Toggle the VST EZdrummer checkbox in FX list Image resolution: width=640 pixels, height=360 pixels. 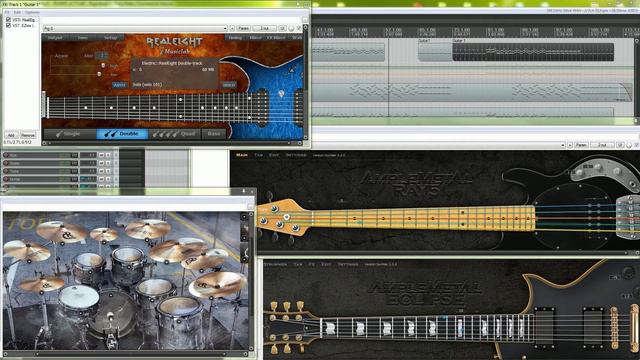8,25
